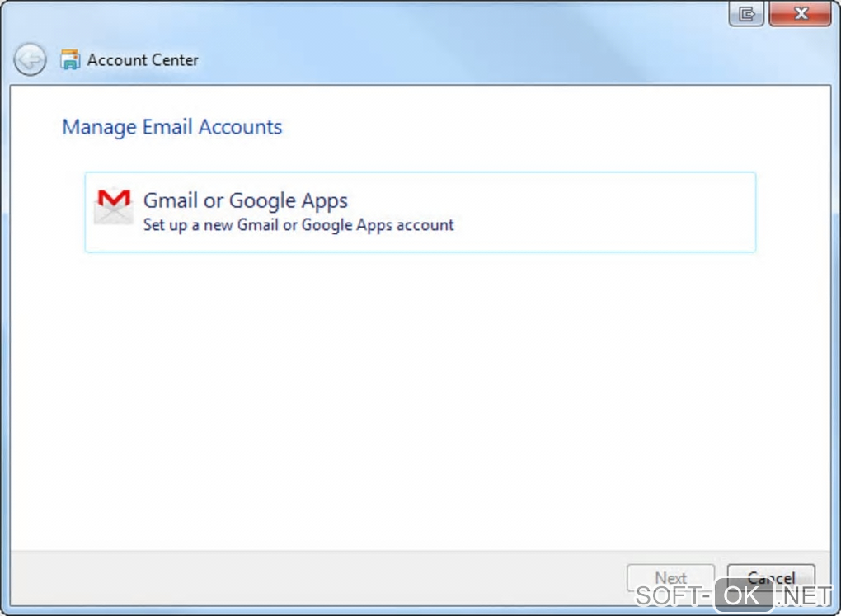
Task: Click the back arrow button
Action: 30,59
